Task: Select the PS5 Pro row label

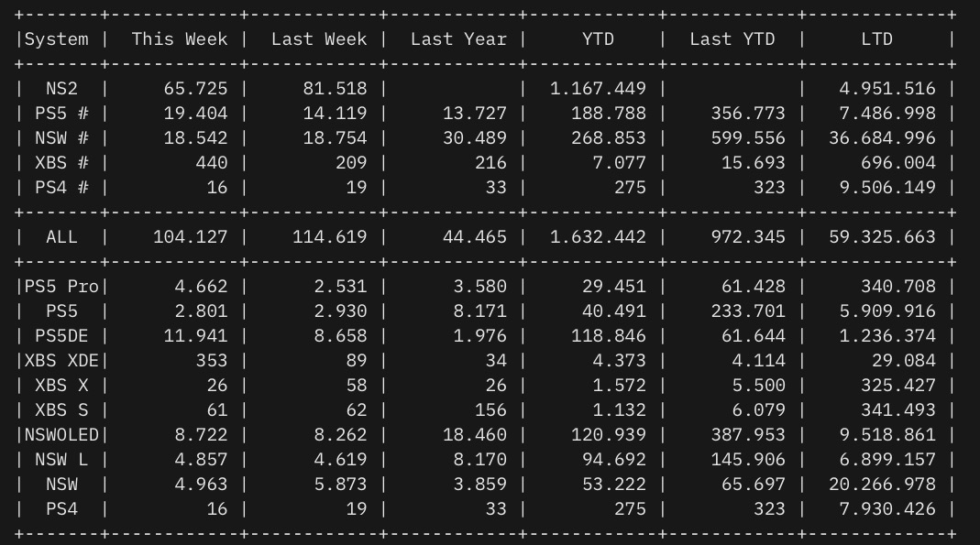Action: point(61,287)
